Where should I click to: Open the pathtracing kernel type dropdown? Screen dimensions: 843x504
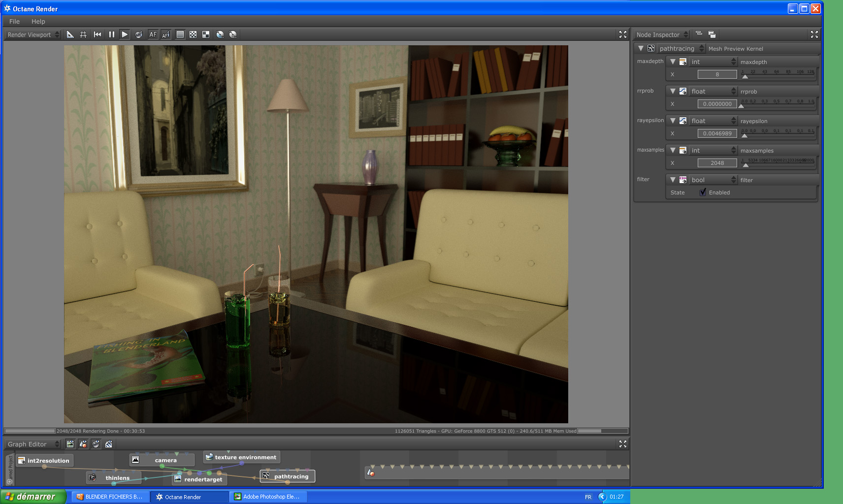point(681,48)
